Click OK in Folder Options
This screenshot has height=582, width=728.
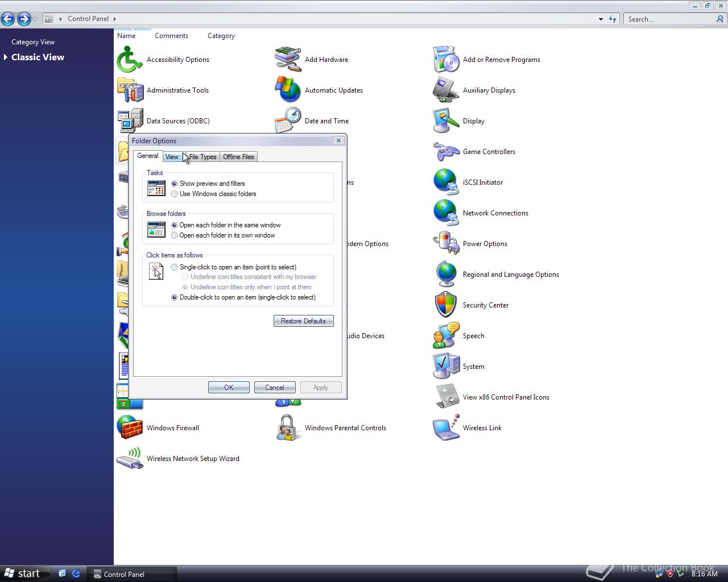coord(229,388)
